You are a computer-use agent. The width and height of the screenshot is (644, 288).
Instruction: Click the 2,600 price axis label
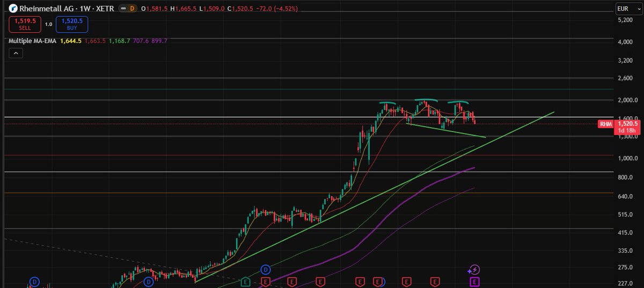pyautogui.click(x=626, y=78)
